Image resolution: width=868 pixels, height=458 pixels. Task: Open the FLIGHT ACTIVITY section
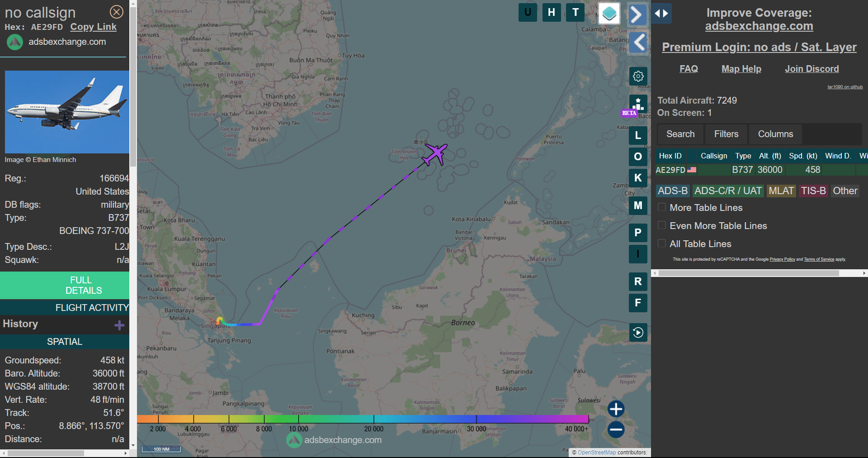coord(65,308)
